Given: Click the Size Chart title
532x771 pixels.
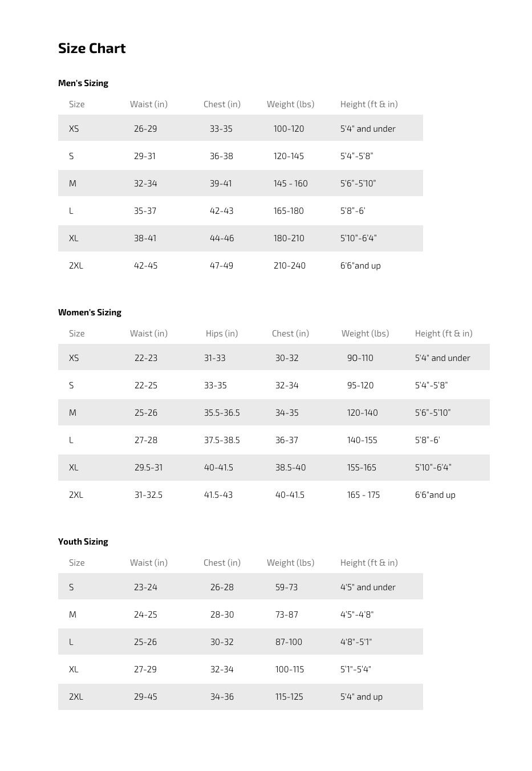Looking at the screenshot, I should click(92, 48).
